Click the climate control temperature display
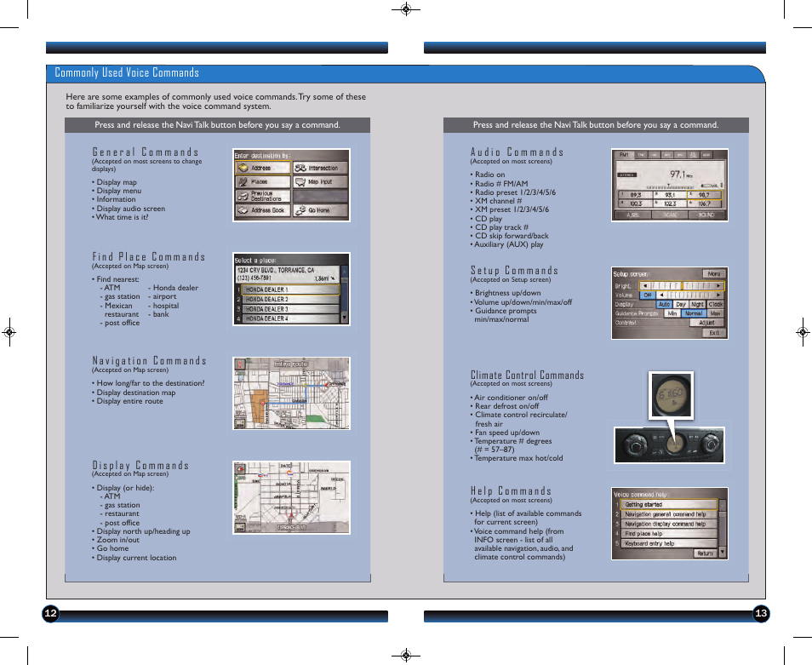This screenshot has height=665, width=812. (x=672, y=395)
